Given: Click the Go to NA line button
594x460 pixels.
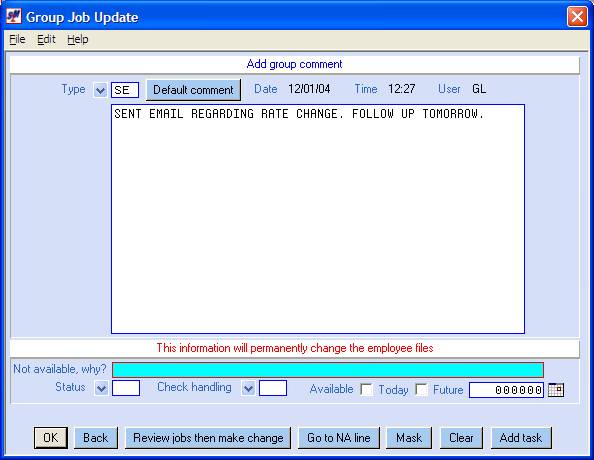Looking at the screenshot, I should coord(339,438).
